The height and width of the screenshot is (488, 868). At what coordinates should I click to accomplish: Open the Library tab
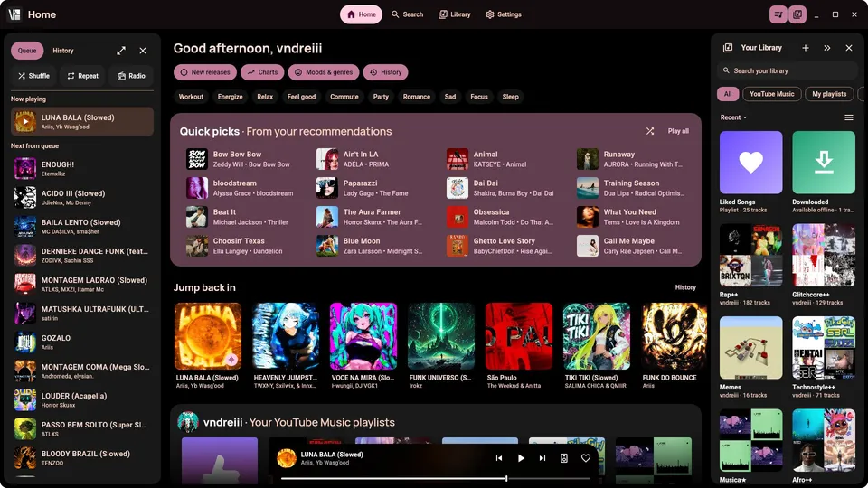point(455,14)
